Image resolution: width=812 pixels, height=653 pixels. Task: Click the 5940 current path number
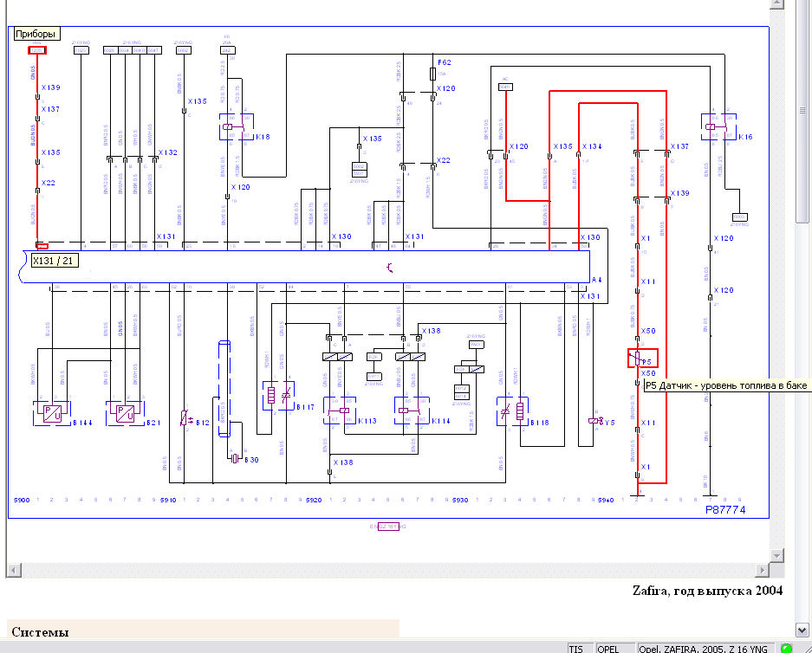click(x=606, y=500)
